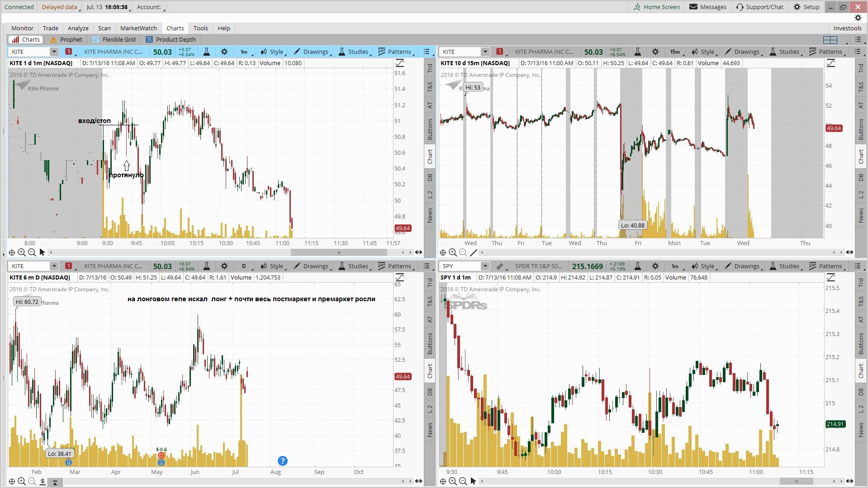Open symbol dropdown arrow in SPY chart
The width and height of the screenshot is (868, 488).
click(x=485, y=266)
